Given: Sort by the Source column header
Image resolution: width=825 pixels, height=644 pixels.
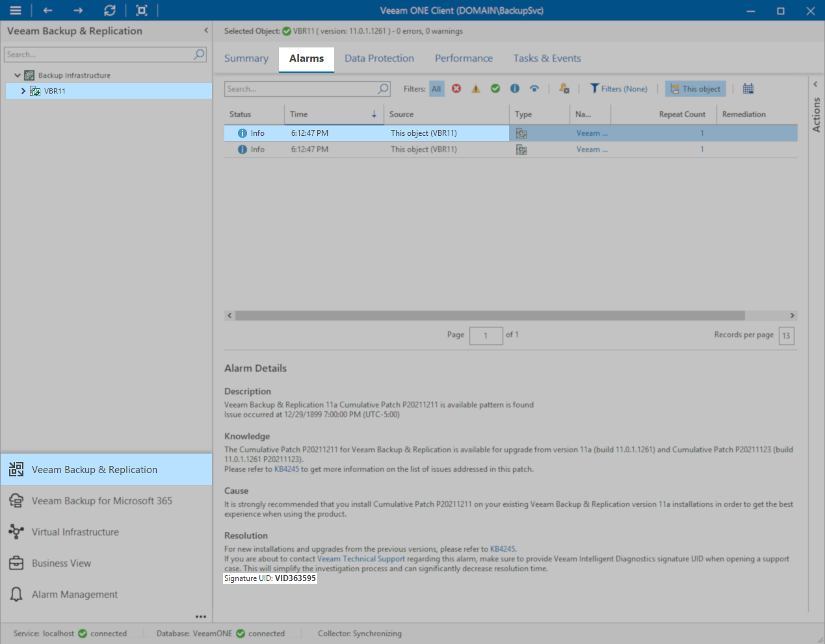Looking at the screenshot, I should 447,114.
